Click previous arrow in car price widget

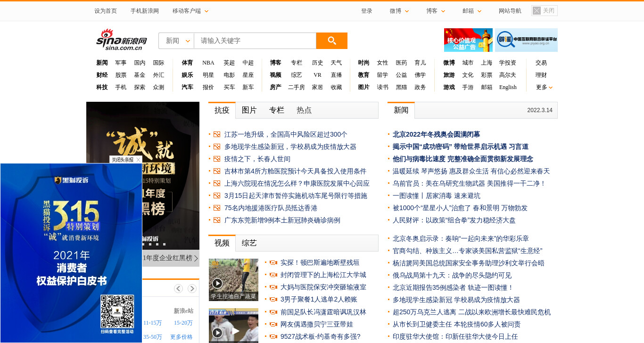click(x=178, y=288)
